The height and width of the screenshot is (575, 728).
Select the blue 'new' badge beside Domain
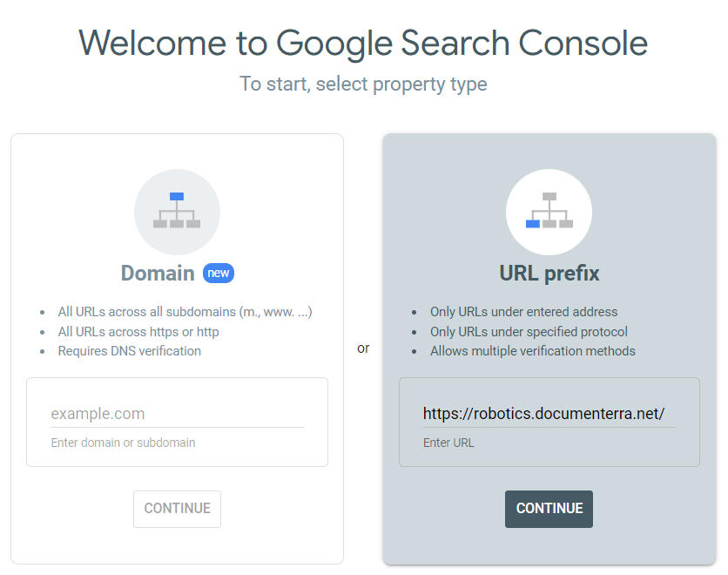(219, 273)
